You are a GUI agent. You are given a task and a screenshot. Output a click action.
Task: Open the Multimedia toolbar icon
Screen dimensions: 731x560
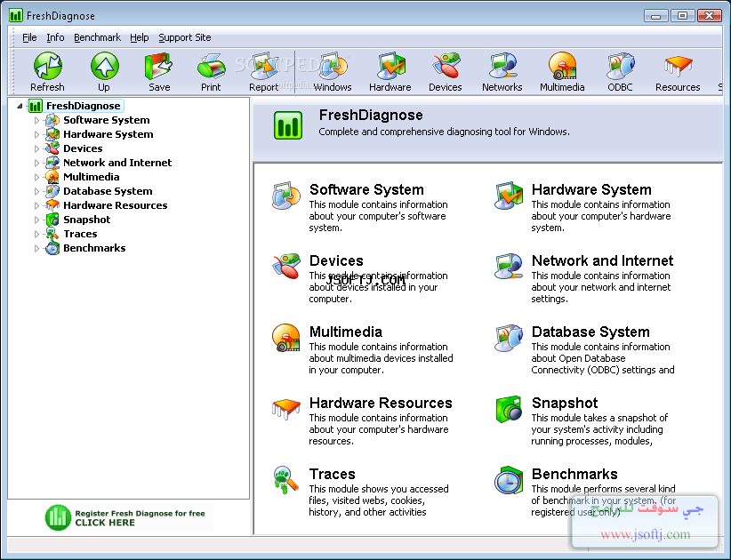(562, 66)
